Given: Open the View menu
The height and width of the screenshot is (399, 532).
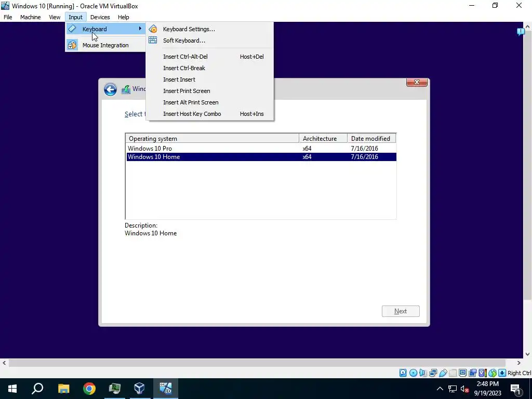Looking at the screenshot, I should coord(55,17).
